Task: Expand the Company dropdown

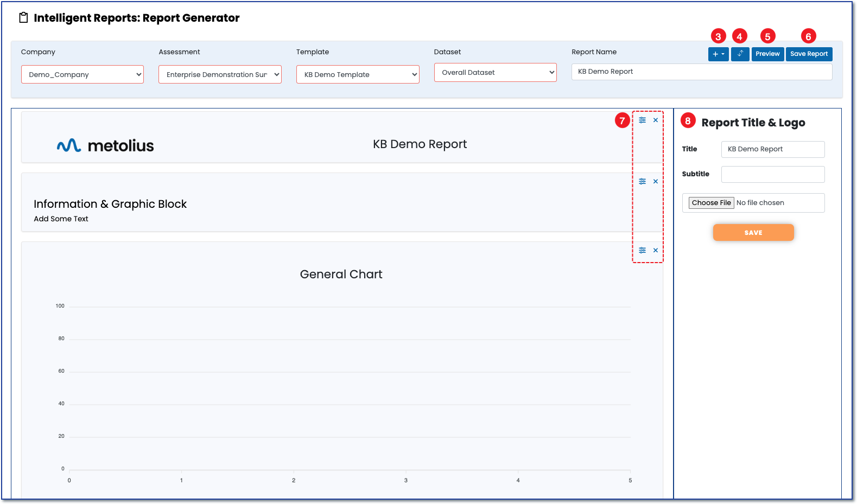Action: click(x=82, y=75)
